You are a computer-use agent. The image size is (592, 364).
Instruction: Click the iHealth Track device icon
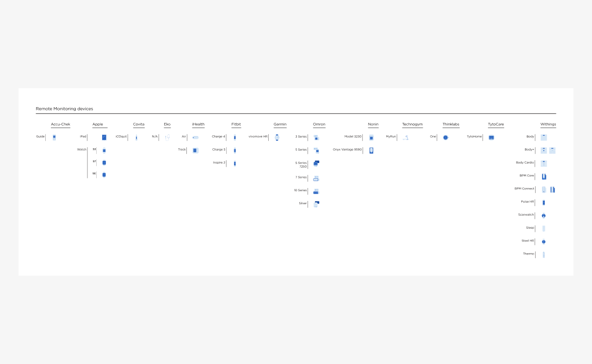[x=195, y=150]
